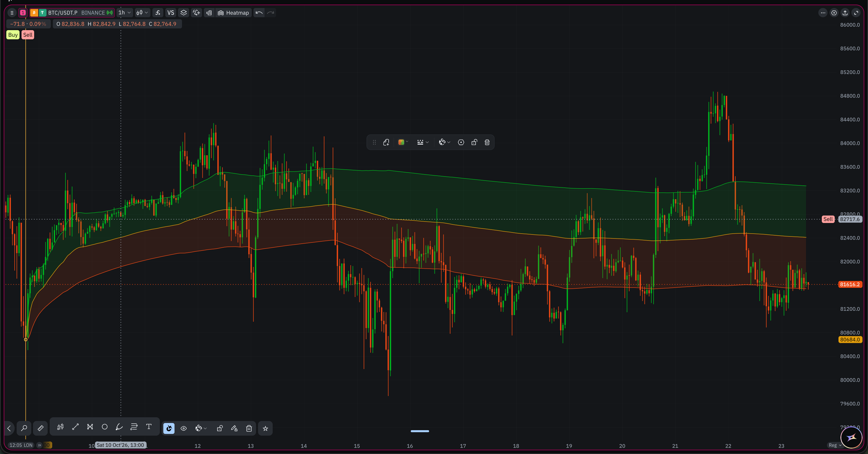868x454 pixels.
Task: Open the indicators (fx) menu
Action: [x=158, y=13]
